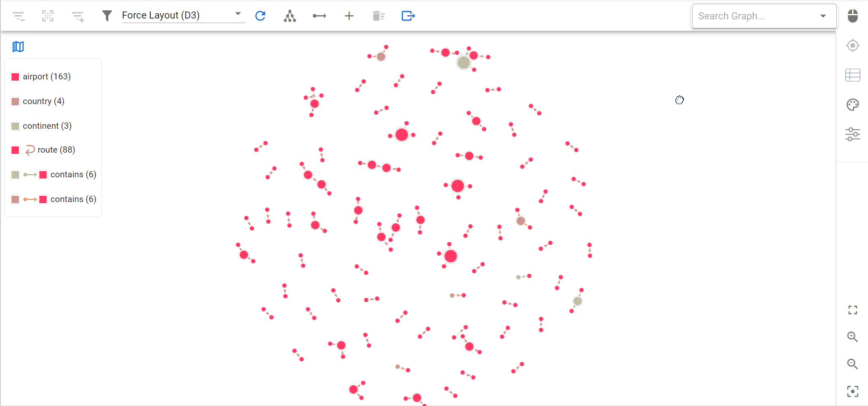Click the zoom in magnifier icon
868x406 pixels.
point(852,337)
